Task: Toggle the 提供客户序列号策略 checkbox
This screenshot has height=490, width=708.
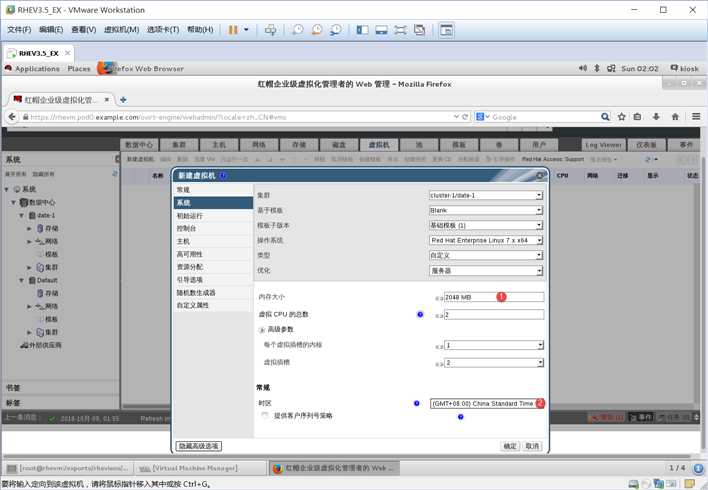Action: (x=265, y=415)
